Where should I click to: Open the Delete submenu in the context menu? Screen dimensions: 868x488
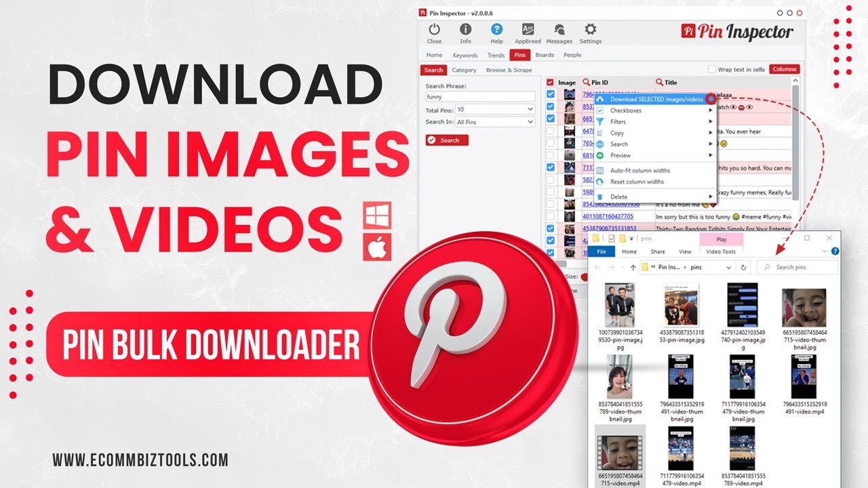(x=655, y=197)
